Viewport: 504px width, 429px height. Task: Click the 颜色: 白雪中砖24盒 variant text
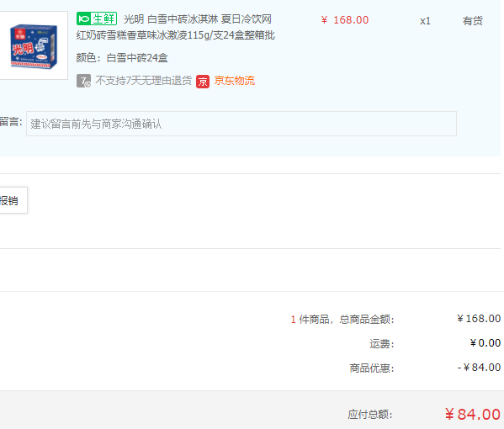(122, 58)
